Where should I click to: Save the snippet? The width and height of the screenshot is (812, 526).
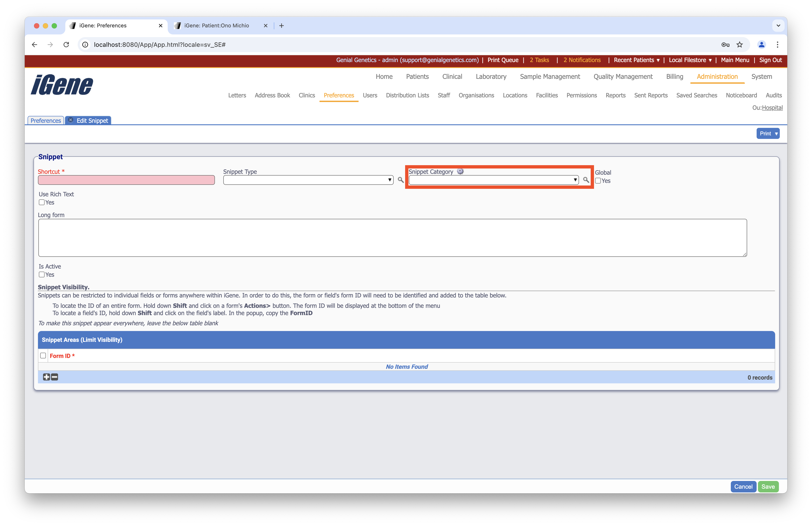click(x=768, y=486)
